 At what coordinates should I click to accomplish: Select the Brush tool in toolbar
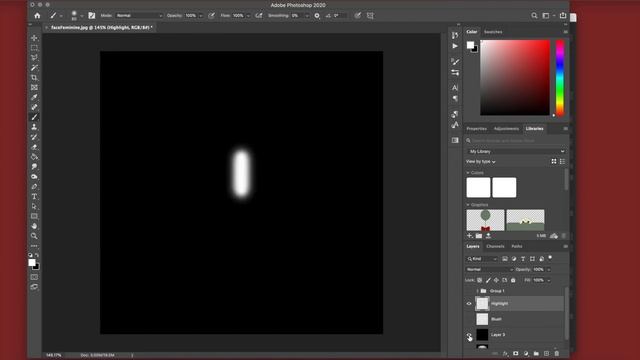point(34,117)
